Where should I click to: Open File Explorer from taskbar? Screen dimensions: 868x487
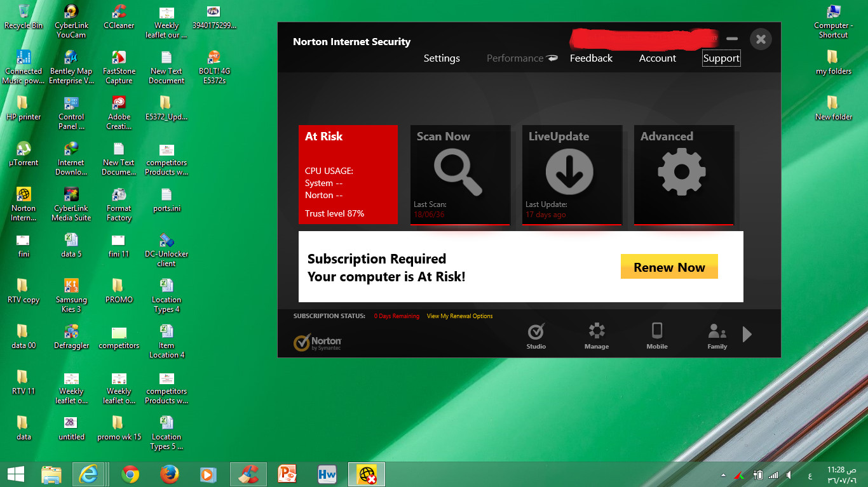[51, 474]
